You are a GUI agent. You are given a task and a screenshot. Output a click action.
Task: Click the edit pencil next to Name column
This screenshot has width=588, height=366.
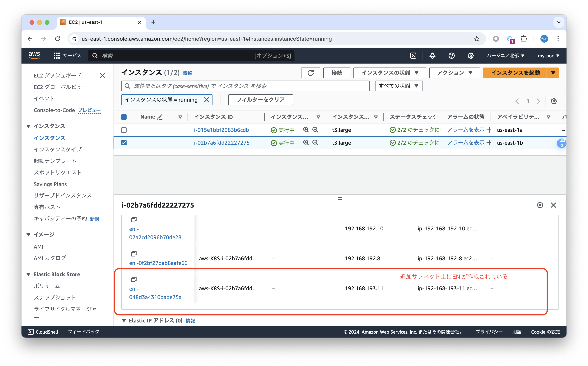pyautogui.click(x=160, y=117)
